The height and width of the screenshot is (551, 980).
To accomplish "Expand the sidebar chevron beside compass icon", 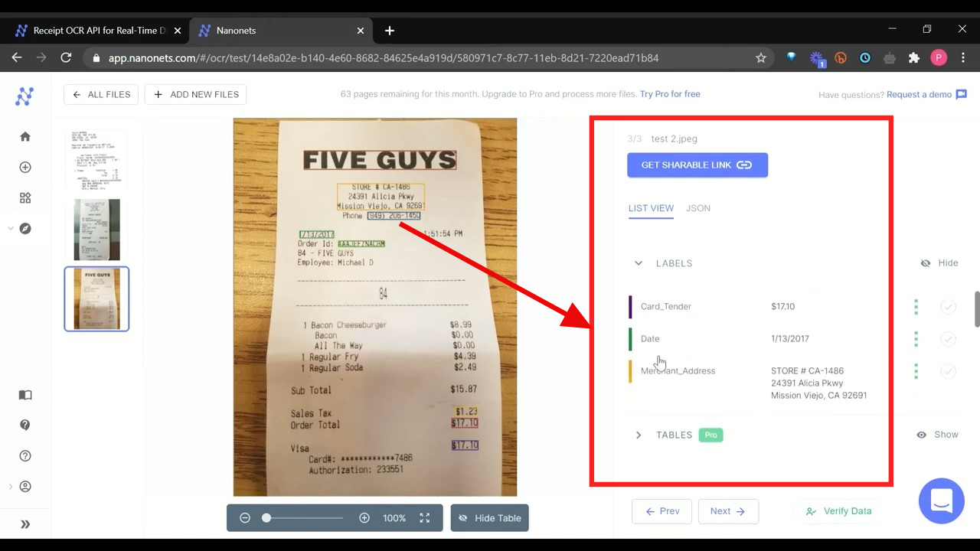I will tap(10, 229).
